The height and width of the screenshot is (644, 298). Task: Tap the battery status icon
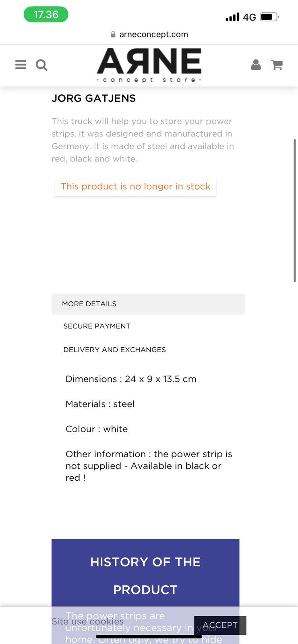(x=269, y=17)
